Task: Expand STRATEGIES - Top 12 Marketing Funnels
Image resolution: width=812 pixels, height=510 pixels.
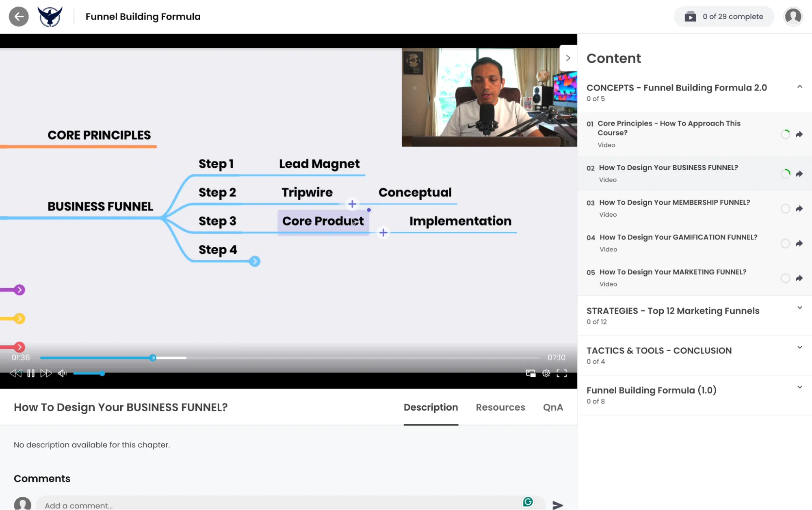Action: [x=800, y=307]
